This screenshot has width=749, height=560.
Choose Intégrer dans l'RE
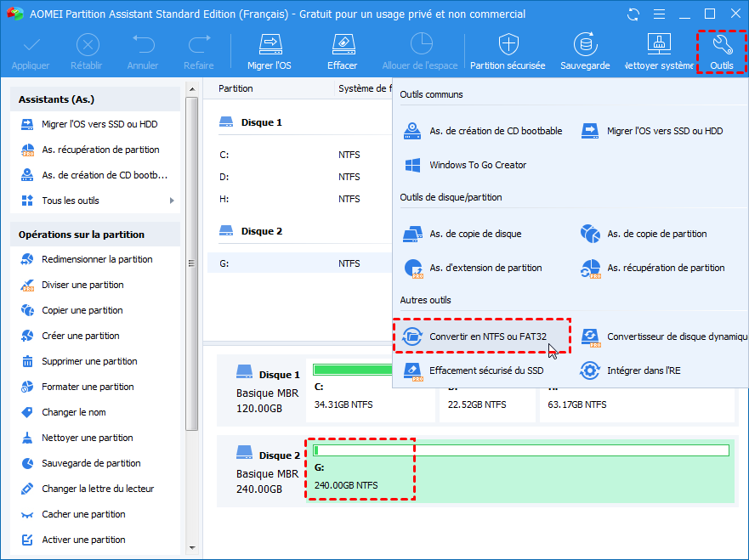631,371
